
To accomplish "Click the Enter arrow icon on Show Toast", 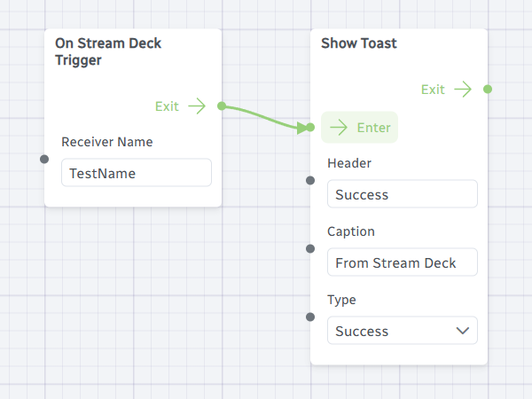I will coord(338,128).
